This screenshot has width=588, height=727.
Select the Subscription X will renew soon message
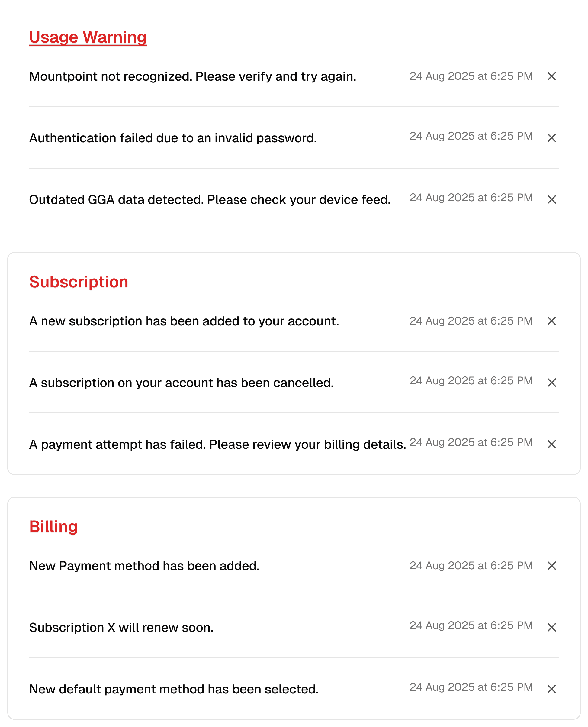tap(121, 628)
